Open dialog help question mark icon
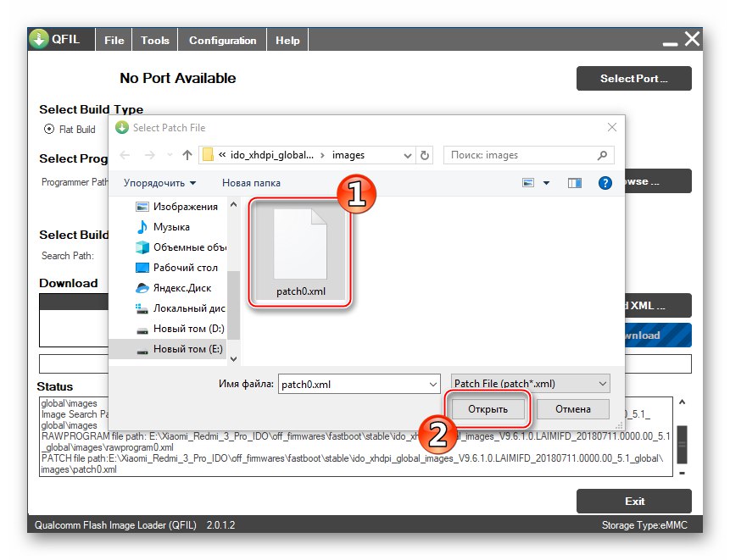730x560 pixels. 605,183
